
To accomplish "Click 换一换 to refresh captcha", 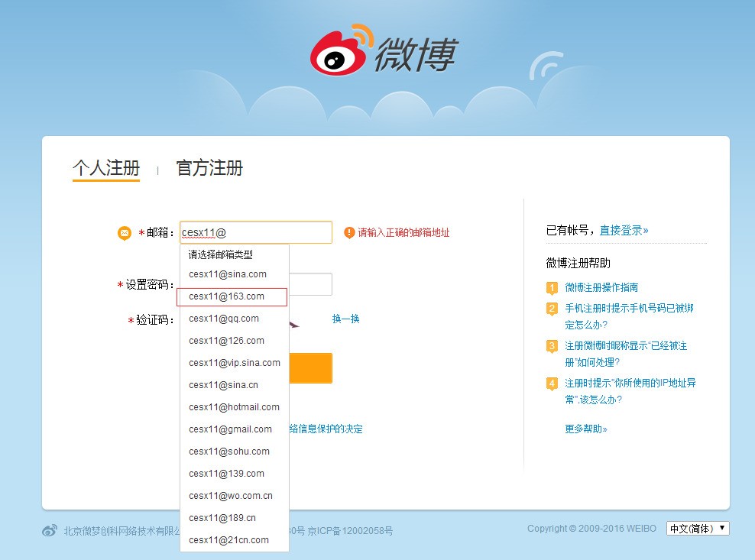I will click(345, 319).
